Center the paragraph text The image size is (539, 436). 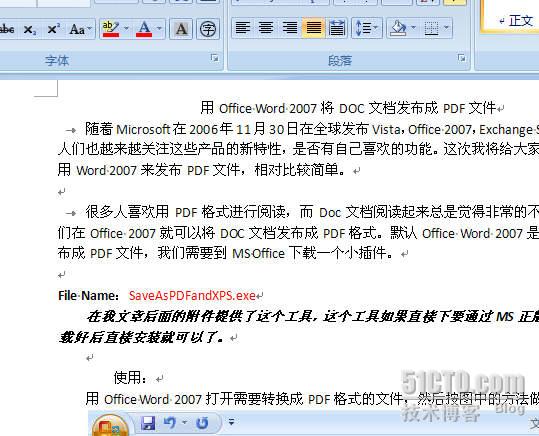coord(266,28)
